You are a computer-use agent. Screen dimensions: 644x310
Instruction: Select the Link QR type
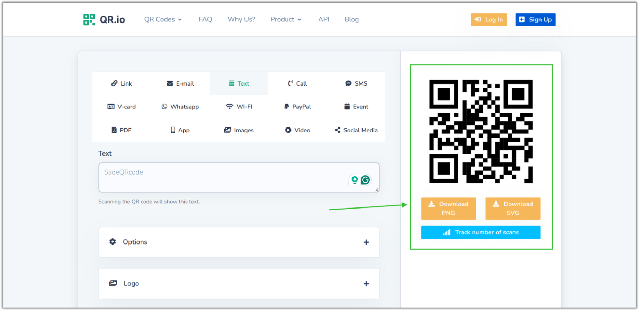point(122,83)
